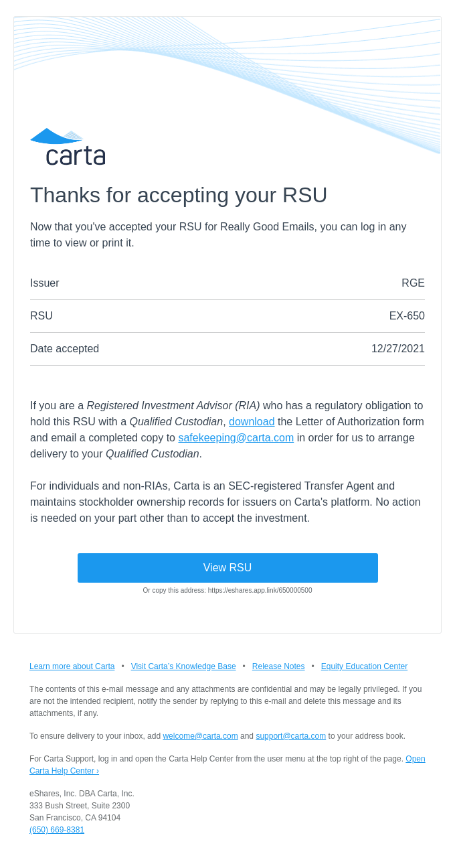Click the Carta logo

pos(68,147)
